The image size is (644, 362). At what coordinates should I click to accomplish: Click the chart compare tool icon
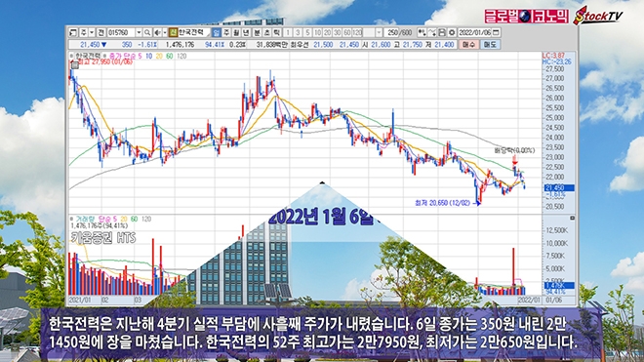(423, 32)
